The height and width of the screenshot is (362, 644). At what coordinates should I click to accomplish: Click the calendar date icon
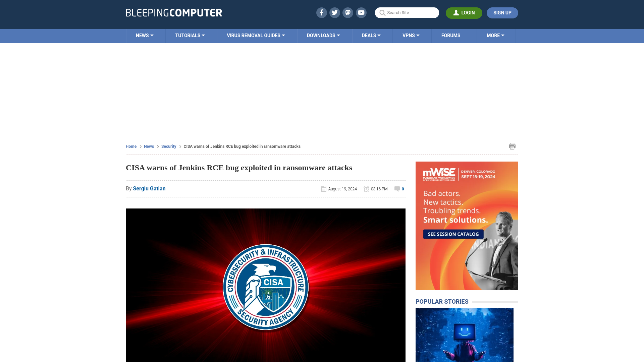pyautogui.click(x=323, y=189)
